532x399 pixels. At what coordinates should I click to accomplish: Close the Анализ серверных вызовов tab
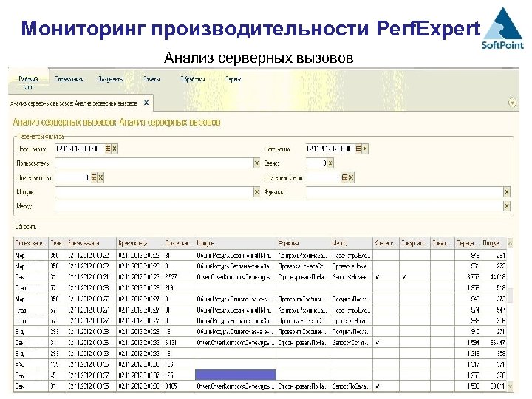(146, 103)
